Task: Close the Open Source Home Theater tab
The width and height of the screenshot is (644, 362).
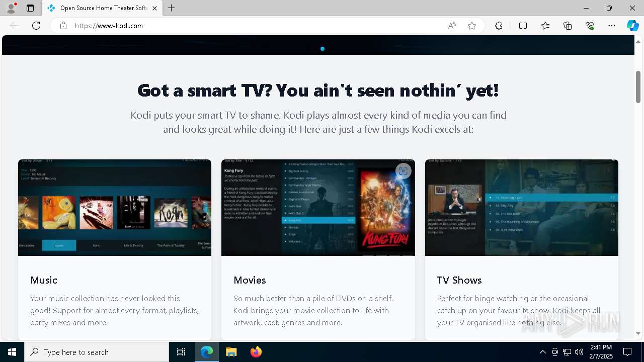Action: [155, 8]
